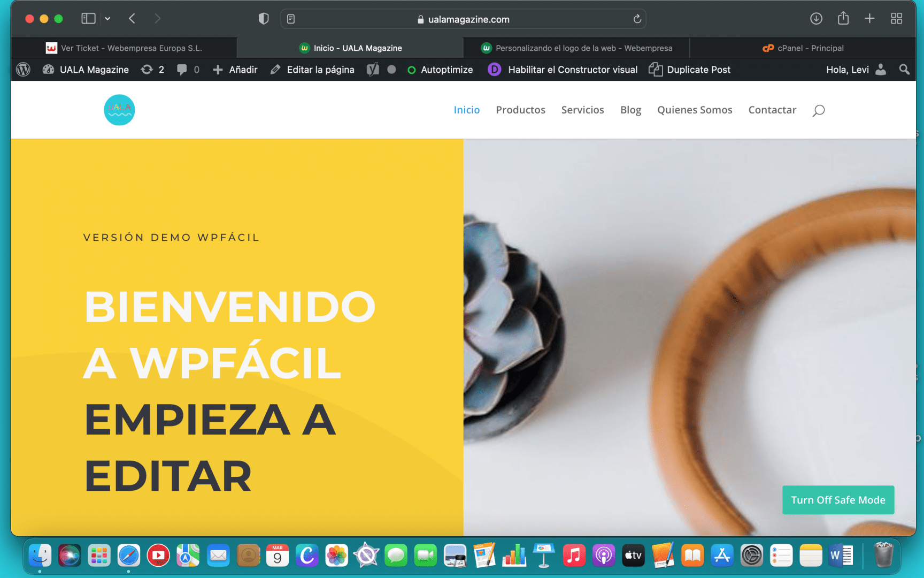Reload the current page
The image size is (924, 578).
tap(637, 19)
